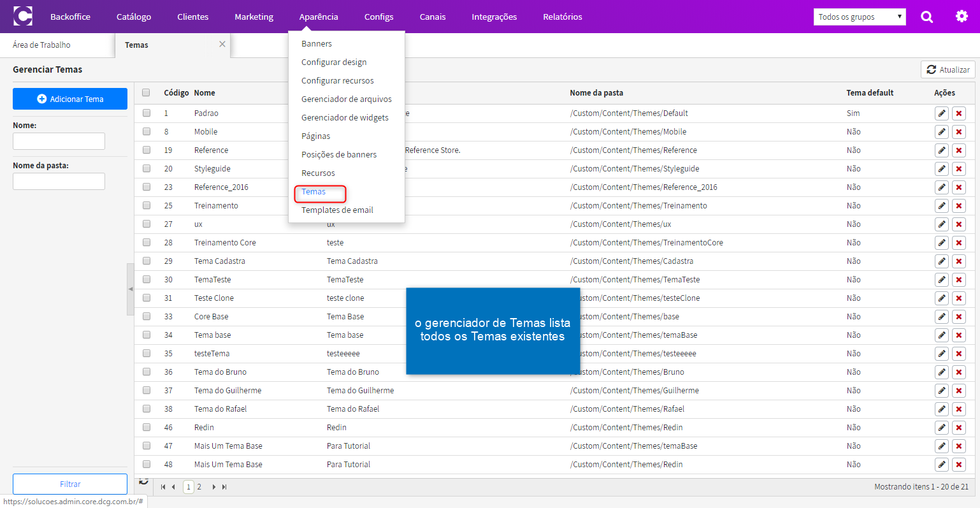
Task: Sort by the Código column header
Action: 176,93
